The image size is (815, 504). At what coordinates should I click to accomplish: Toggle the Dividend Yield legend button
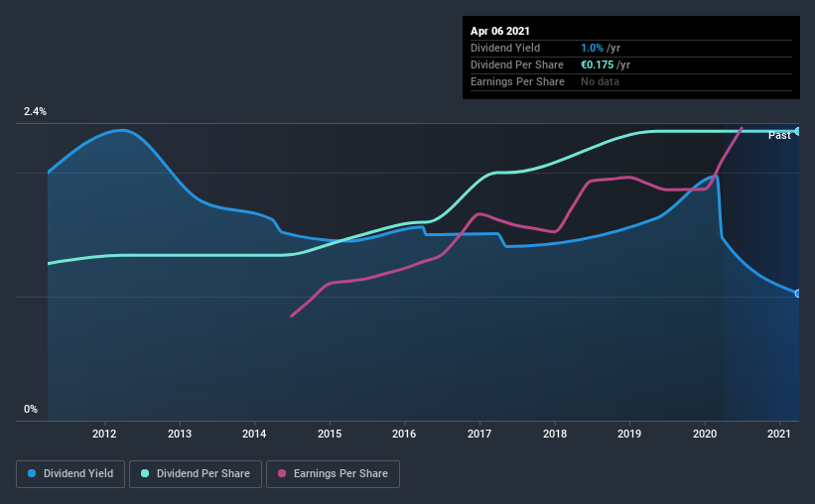pos(70,474)
